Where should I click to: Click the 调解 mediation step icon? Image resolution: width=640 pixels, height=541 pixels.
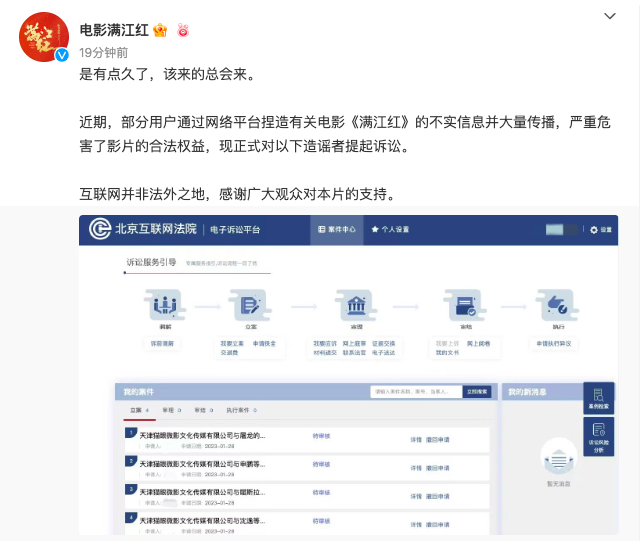pyautogui.click(x=164, y=305)
